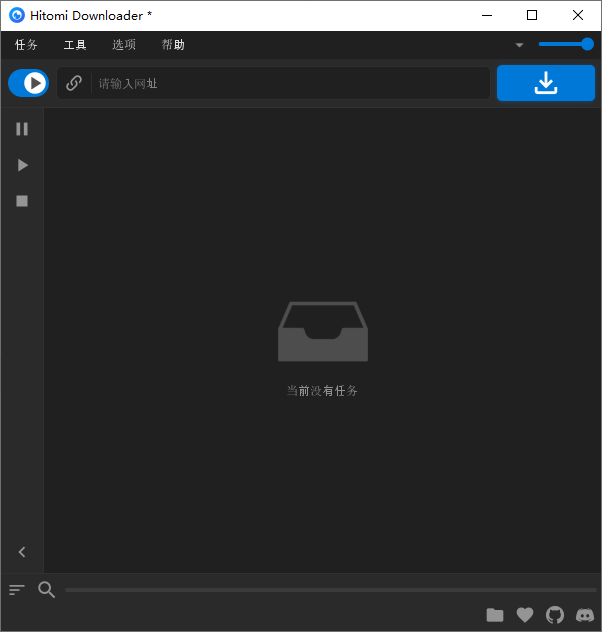
Task: Open the Discord icon link
Action: pyautogui.click(x=585, y=615)
